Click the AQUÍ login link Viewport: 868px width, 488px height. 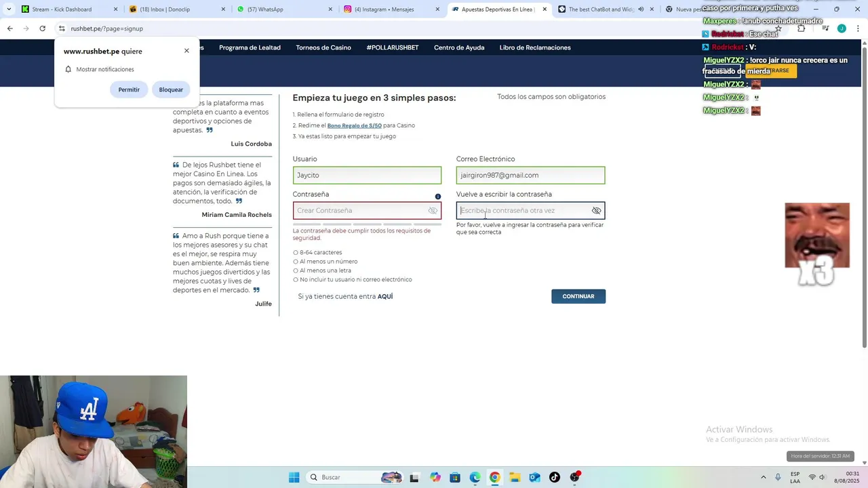point(385,296)
